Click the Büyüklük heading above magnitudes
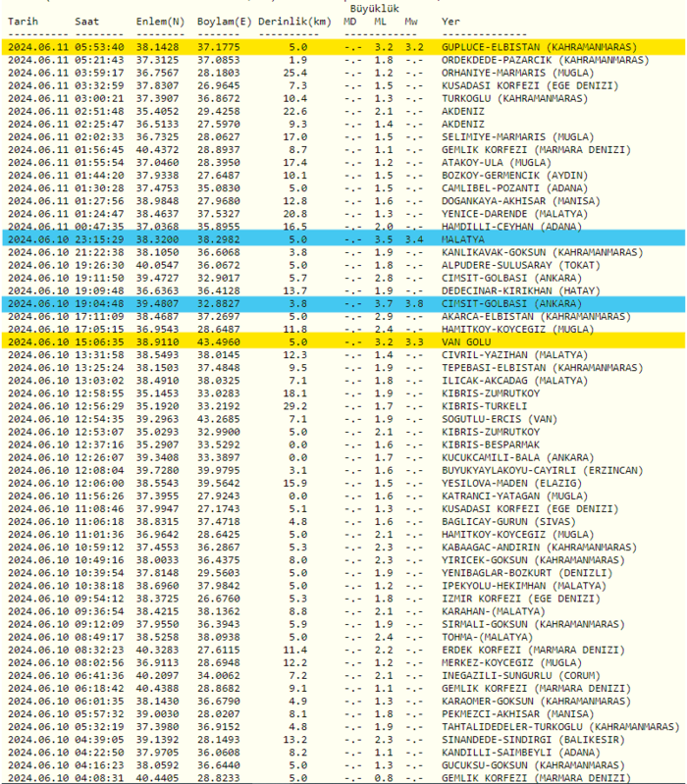Viewport: 687px width, 784px height. point(373,7)
